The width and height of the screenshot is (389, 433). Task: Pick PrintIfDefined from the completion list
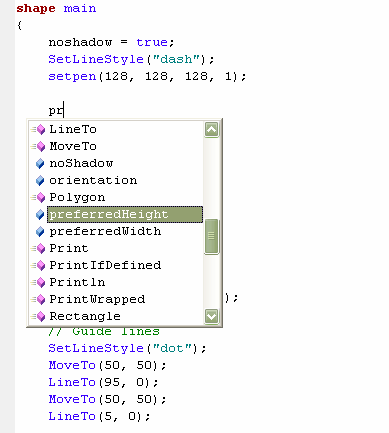(105, 265)
